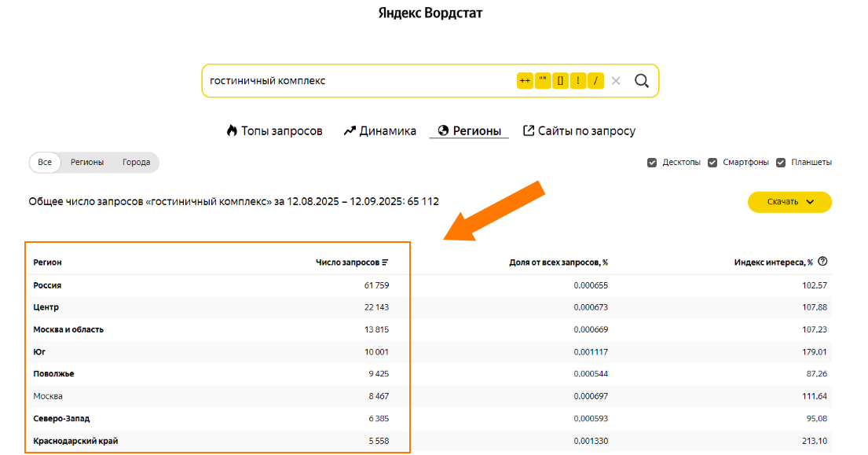Run search with the magnifying glass icon
The height and width of the screenshot is (455, 868).
(642, 81)
